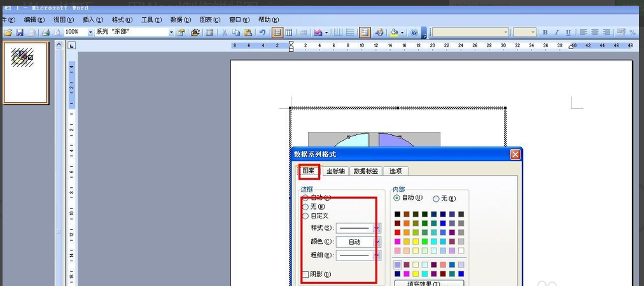This screenshot has height=286, width=644.
Task: Click the Print icon in toolbar
Action: click(x=45, y=32)
